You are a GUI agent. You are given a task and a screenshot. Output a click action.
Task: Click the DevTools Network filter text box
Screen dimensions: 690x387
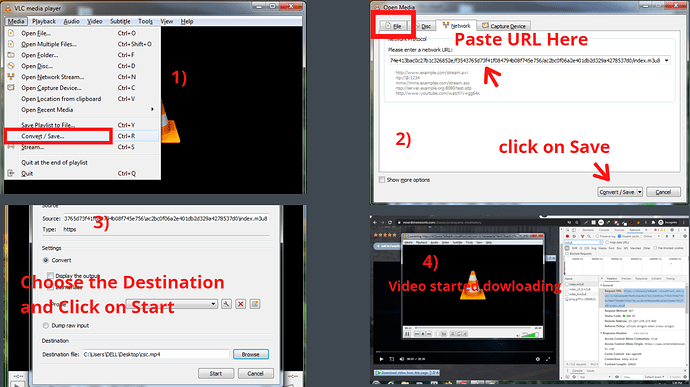(x=584, y=242)
